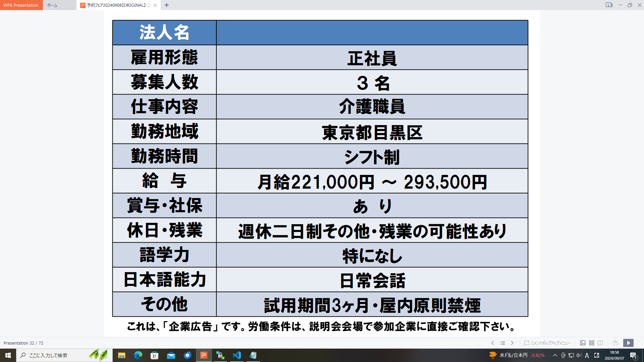Click the 特になし cell

point(372,255)
